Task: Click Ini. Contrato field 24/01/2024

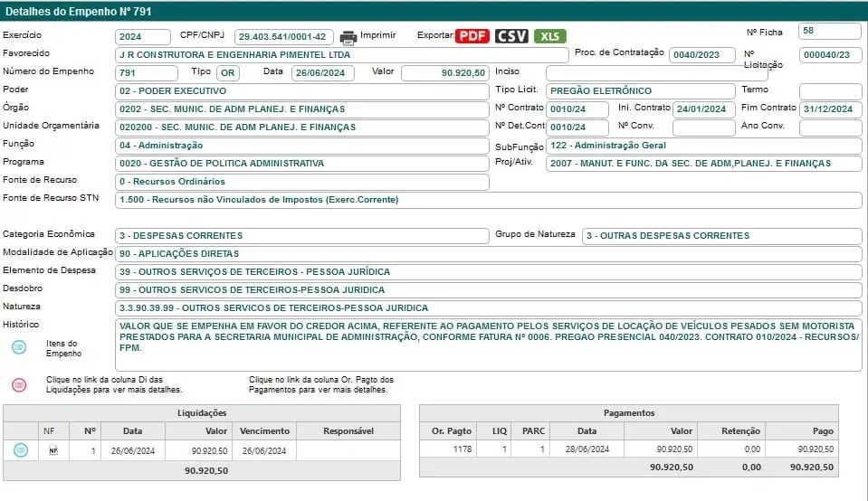Action: [703, 109]
